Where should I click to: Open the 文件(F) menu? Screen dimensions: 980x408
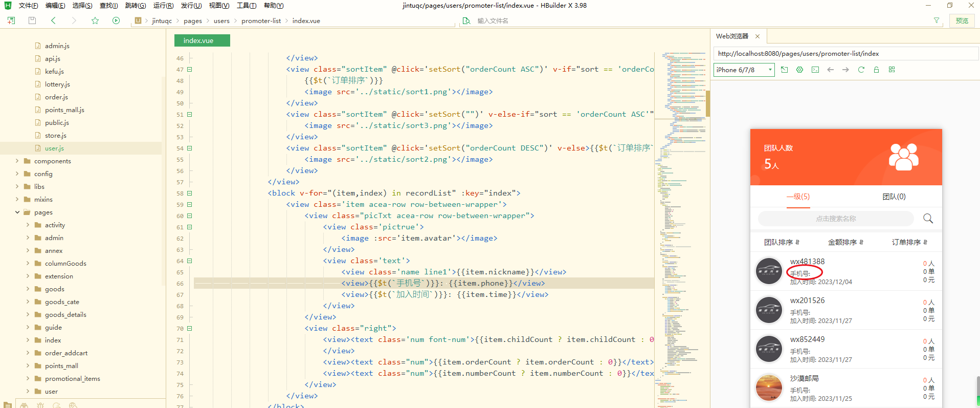[x=28, y=6]
